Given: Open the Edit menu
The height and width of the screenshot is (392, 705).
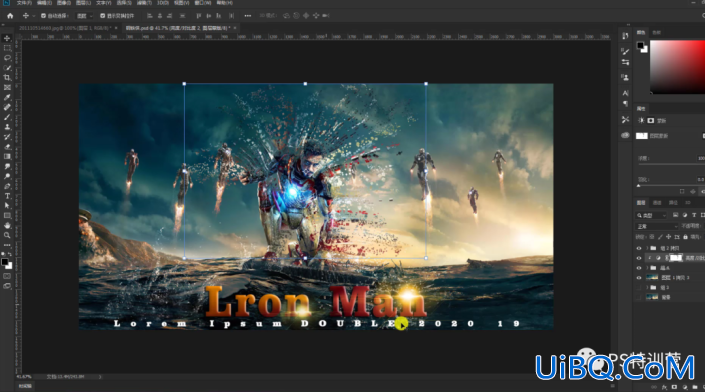Looking at the screenshot, I should tap(44, 3).
